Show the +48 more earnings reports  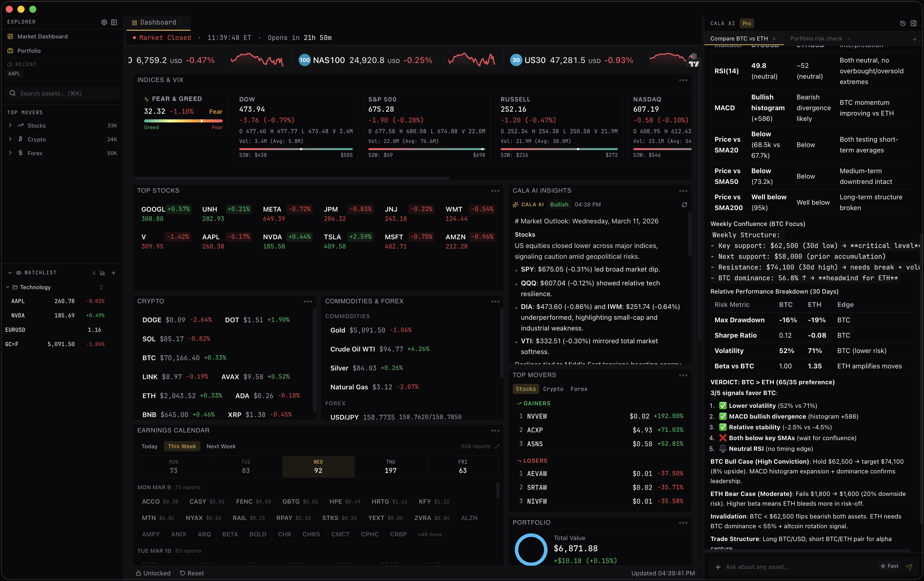[429, 534]
